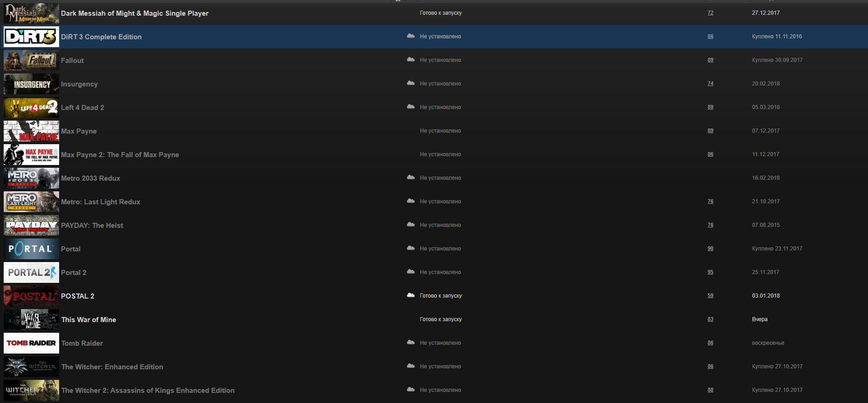Open Metacritic score 89 for Fallout
This screenshot has height=403, width=868.
(710, 60)
